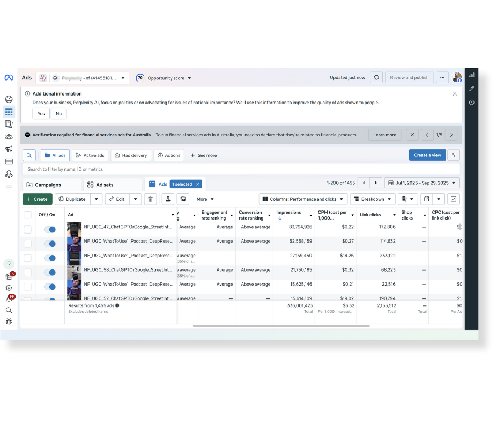
Task: Toggle the ad with 27,139,450 impressions
Action: pos(50,258)
